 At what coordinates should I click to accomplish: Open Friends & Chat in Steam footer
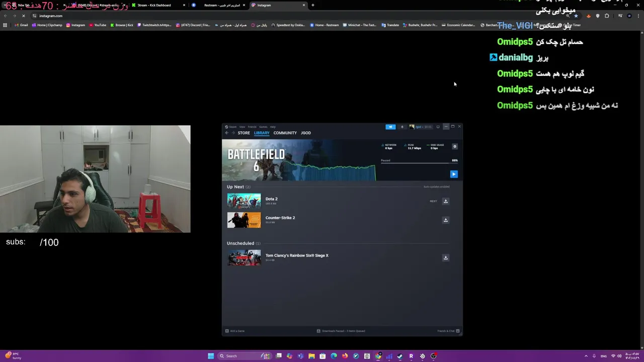tap(448, 331)
